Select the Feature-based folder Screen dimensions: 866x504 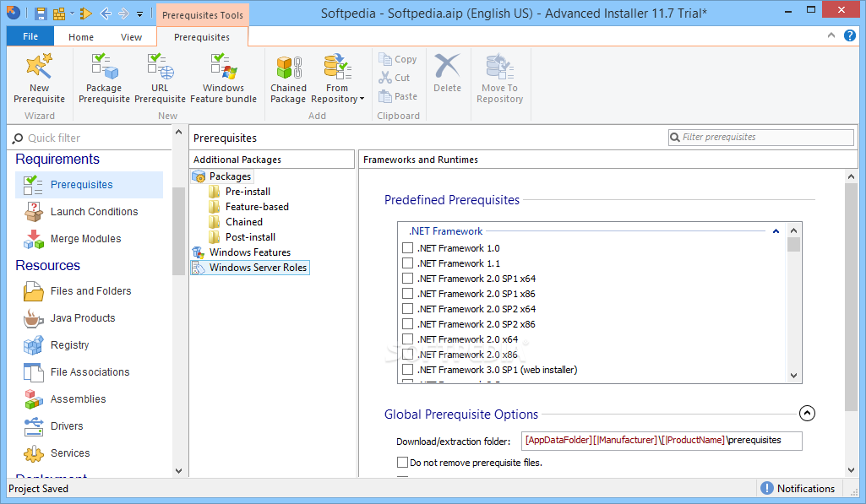249,207
